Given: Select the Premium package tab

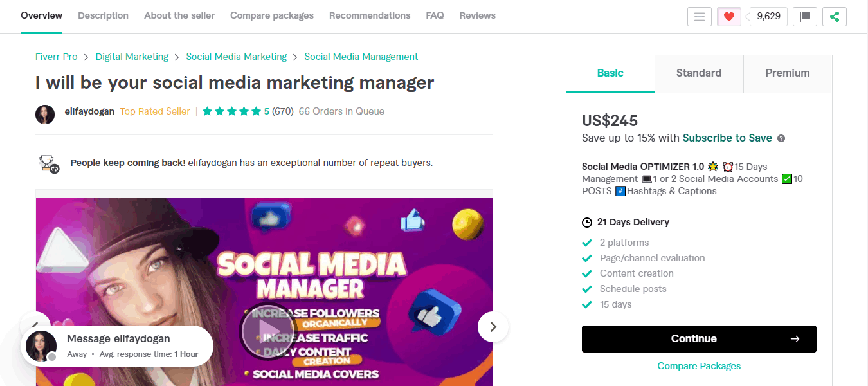Looking at the screenshot, I should [x=787, y=73].
